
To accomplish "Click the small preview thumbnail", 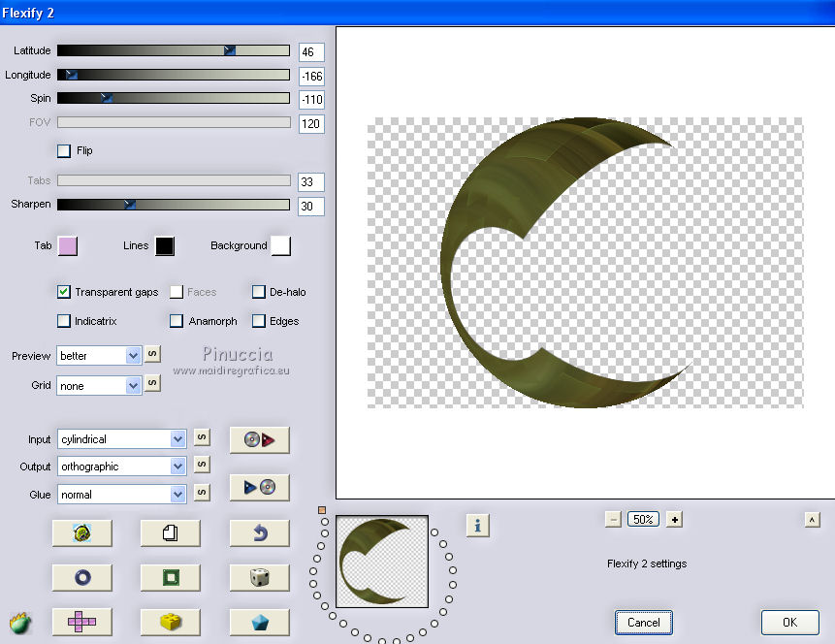I will [x=382, y=562].
